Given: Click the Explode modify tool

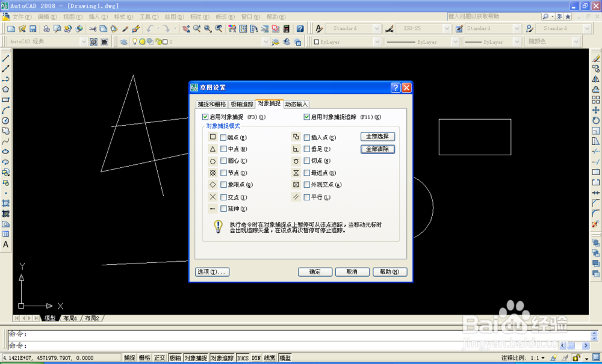Looking at the screenshot, I should coord(596,224).
